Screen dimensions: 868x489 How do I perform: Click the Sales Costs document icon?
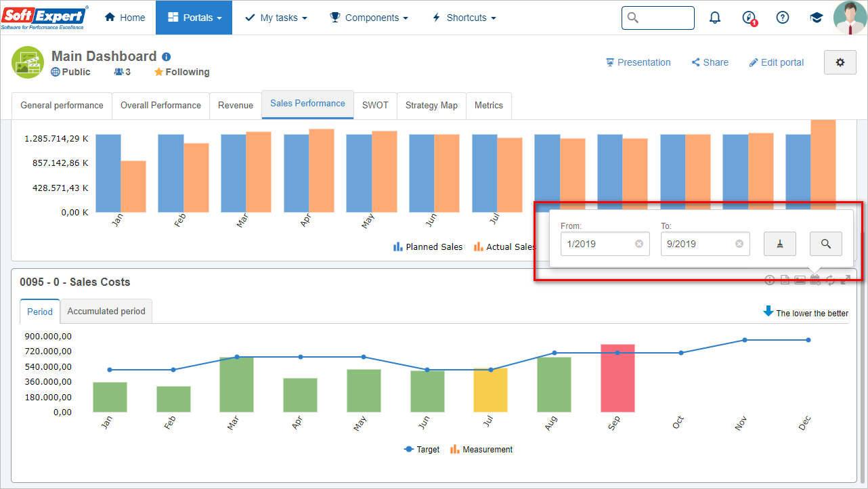click(785, 280)
